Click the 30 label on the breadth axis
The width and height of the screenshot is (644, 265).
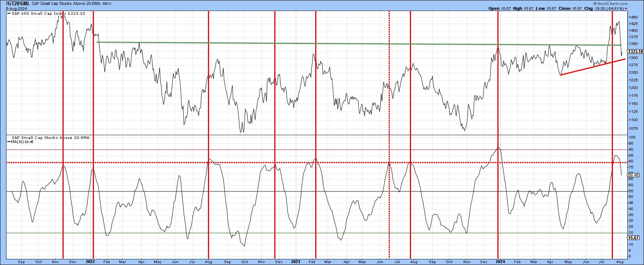tap(631, 221)
